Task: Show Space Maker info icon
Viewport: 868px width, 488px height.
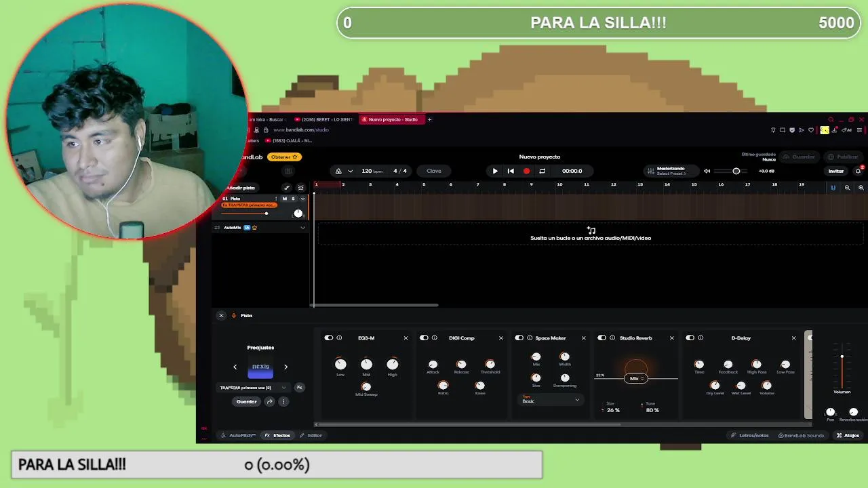Action: 529,338
